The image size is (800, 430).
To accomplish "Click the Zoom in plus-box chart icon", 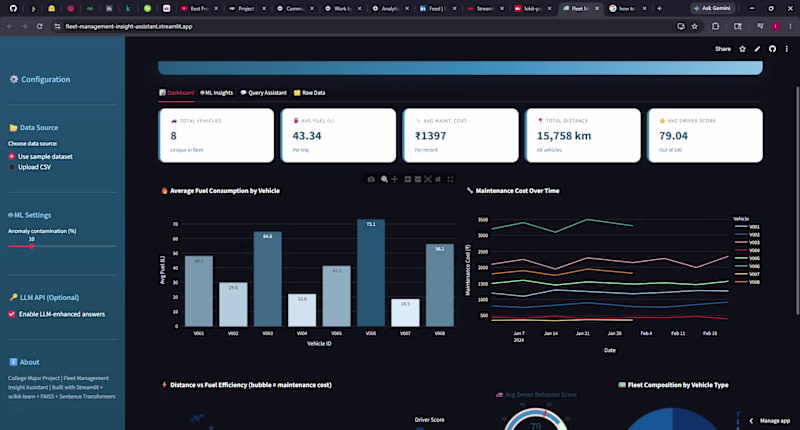I will [x=408, y=180].
